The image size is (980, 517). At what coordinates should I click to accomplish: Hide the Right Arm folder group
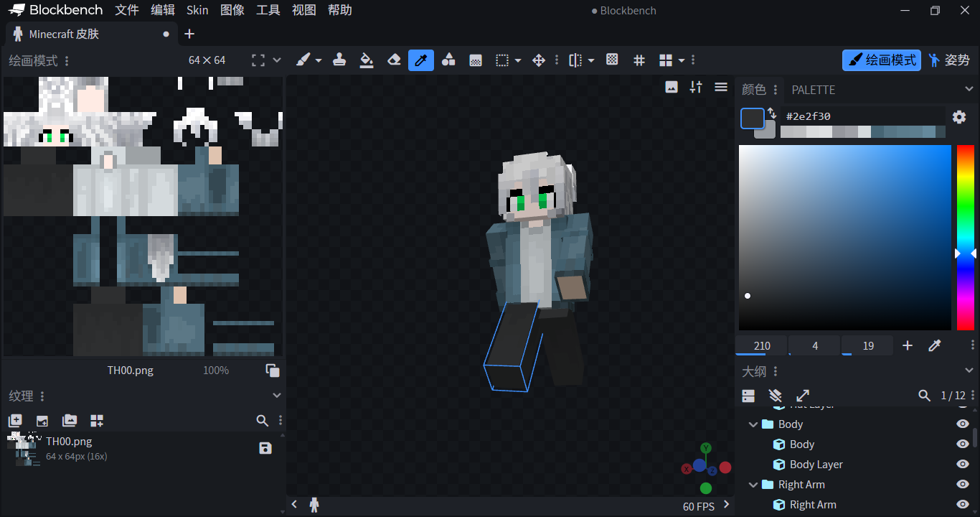coord(963,485)
